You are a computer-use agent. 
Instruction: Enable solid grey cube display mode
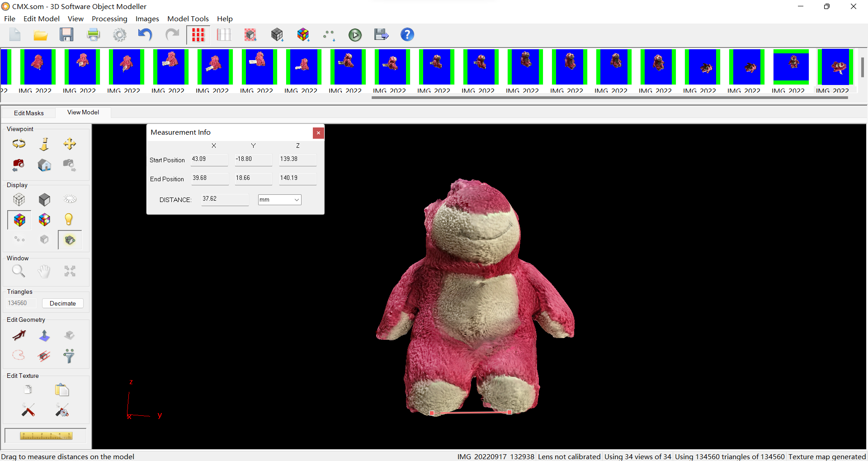44,199
